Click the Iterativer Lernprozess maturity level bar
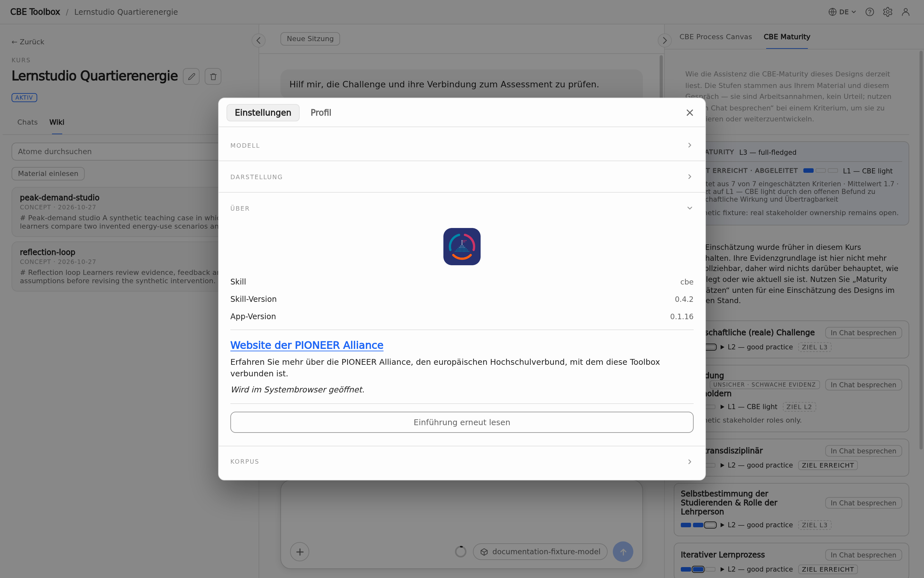924x578 pixels. (x=698, y=569)
